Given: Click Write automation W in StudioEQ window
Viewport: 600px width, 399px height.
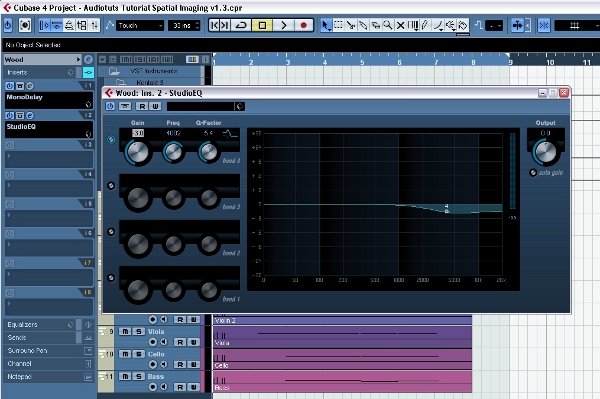Looking at the screenshot, I should tap(155, 106).
